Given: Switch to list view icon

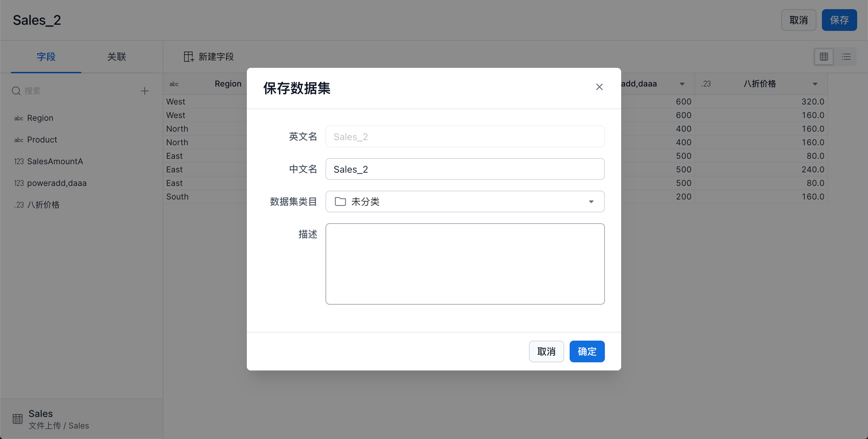Looking at the screenshot, I should [x=846, y=57].
